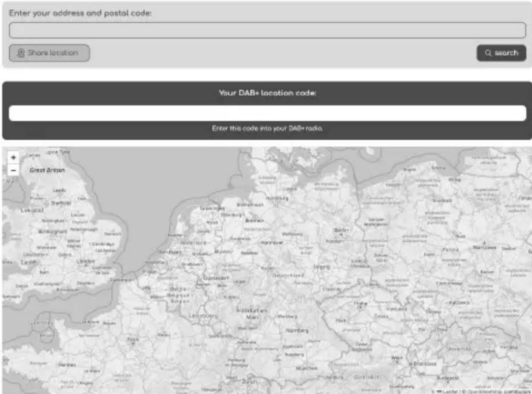Screen dimensions: 532x394
Task: Click the dark search button
Action: [x=501, y=53]
